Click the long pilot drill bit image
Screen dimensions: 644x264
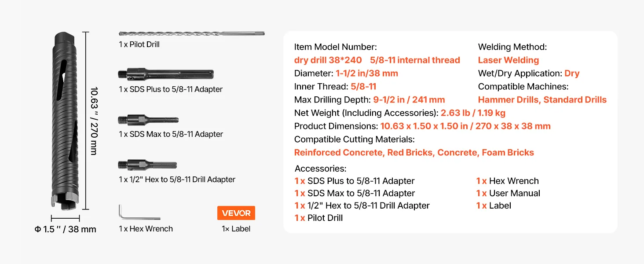pos(192,33)
